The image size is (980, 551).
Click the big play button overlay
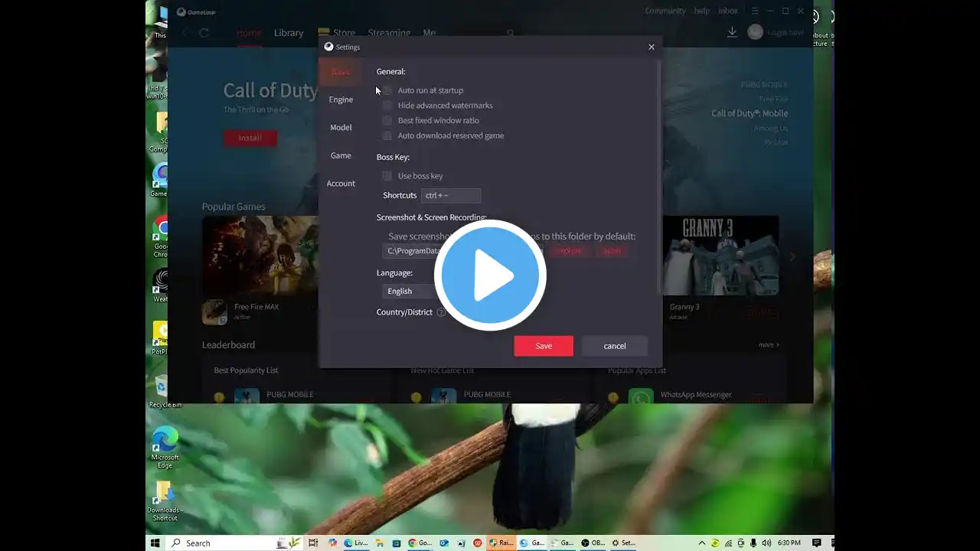[x=490, y=275]
